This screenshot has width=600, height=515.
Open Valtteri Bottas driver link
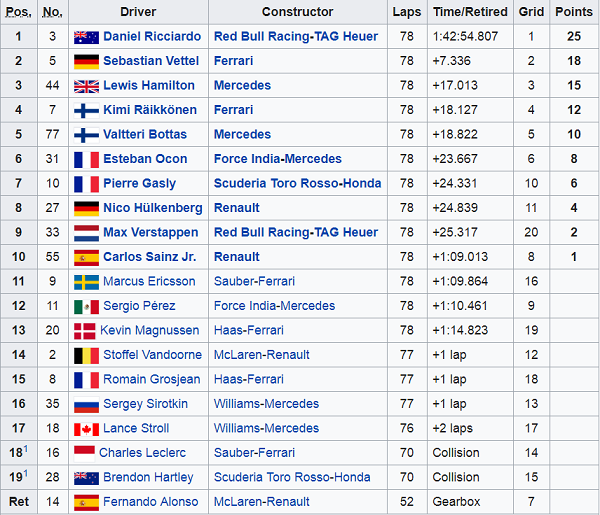(x=145, y=134)
